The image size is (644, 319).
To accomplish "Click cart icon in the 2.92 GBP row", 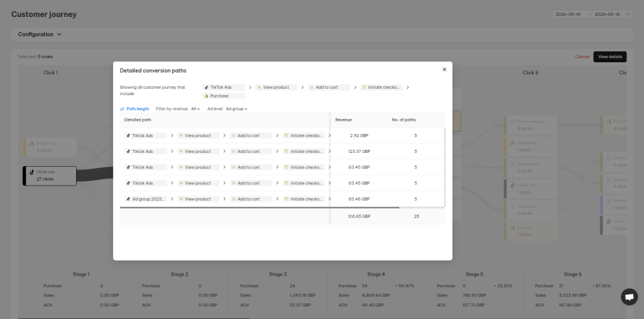I will pyautogui.click(x=234, y=136).
